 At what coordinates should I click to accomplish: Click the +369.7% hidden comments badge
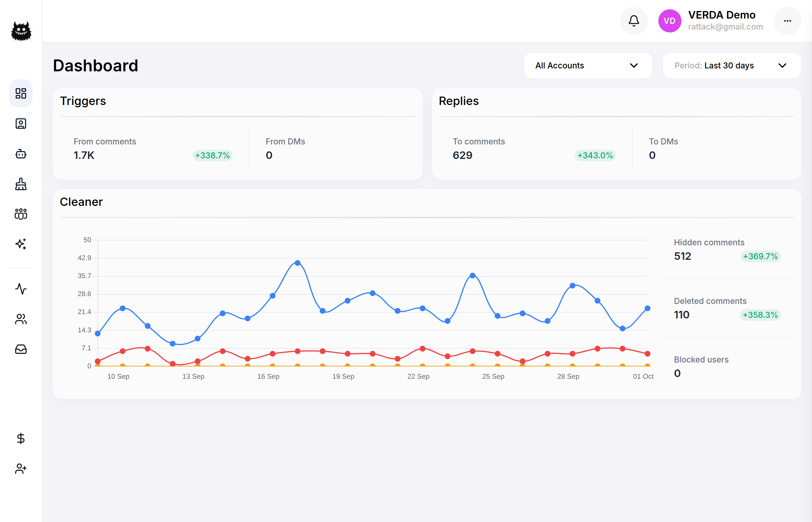pos(760,256)
